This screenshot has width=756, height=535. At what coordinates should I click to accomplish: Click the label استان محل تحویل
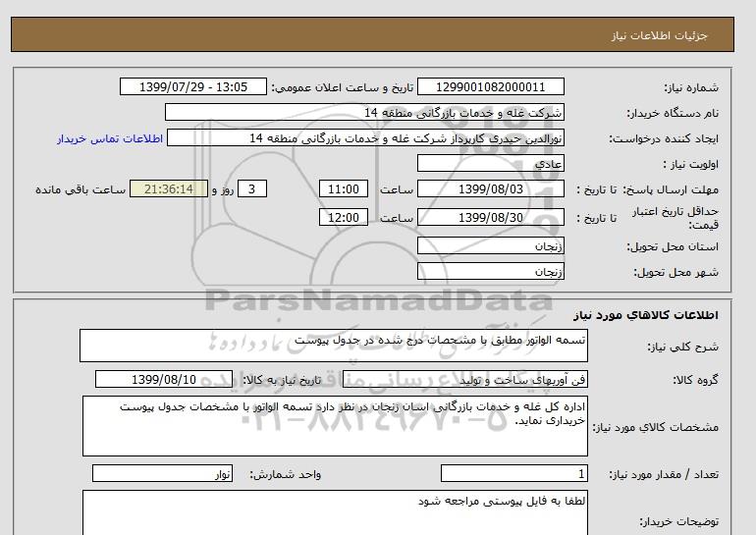pyautogui.click(x=673, y=246)
